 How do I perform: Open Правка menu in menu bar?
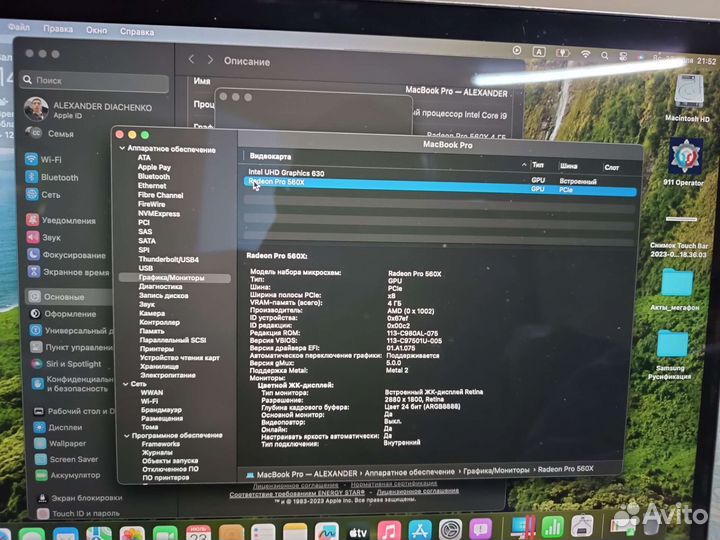pyautogui.click(x=58, y=28)
